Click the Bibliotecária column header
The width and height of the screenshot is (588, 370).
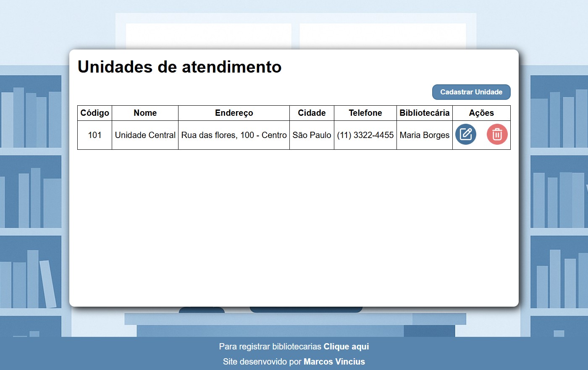(424, 113)
